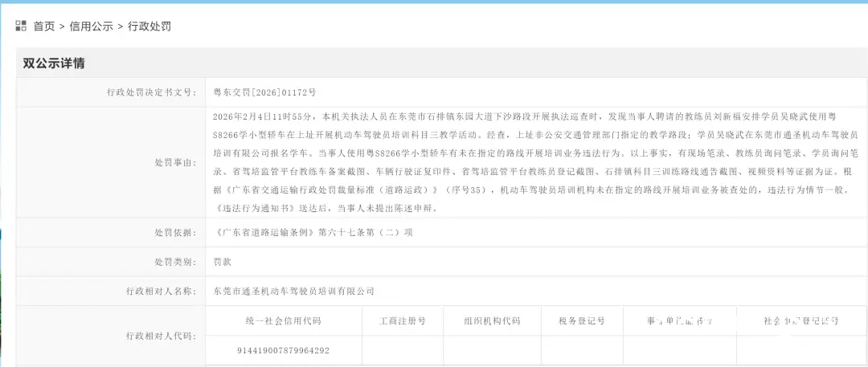Click the 事业单位证书号 column header
This screenshot has width=868, height=367.
[x=679, y=320]
